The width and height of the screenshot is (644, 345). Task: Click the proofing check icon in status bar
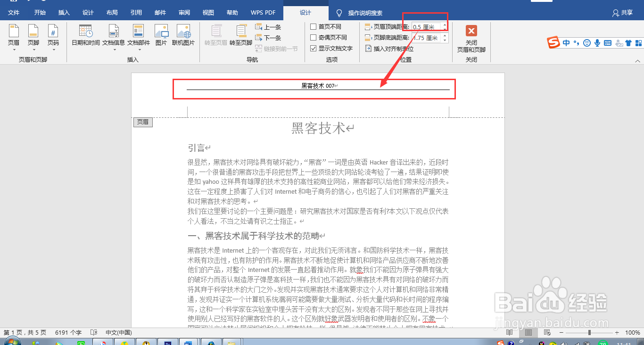[x=94, y=332]
